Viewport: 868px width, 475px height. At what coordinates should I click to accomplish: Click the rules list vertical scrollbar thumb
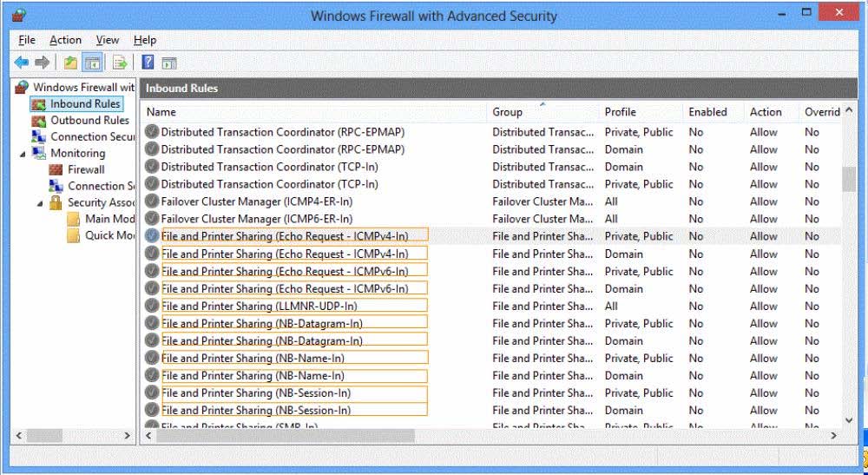point(849,180)
